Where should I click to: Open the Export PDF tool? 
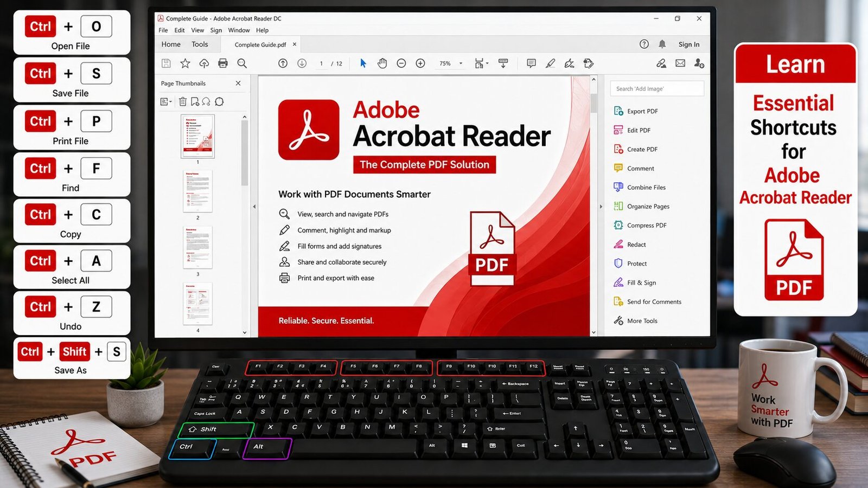(636, 111)
